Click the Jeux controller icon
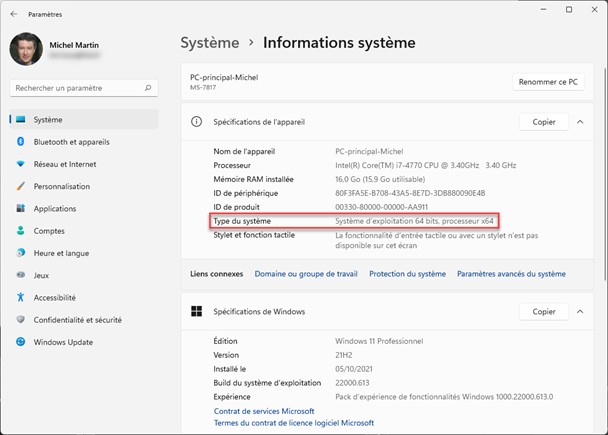Viewport: 608px width, 435px height. (x=20, y=275)
